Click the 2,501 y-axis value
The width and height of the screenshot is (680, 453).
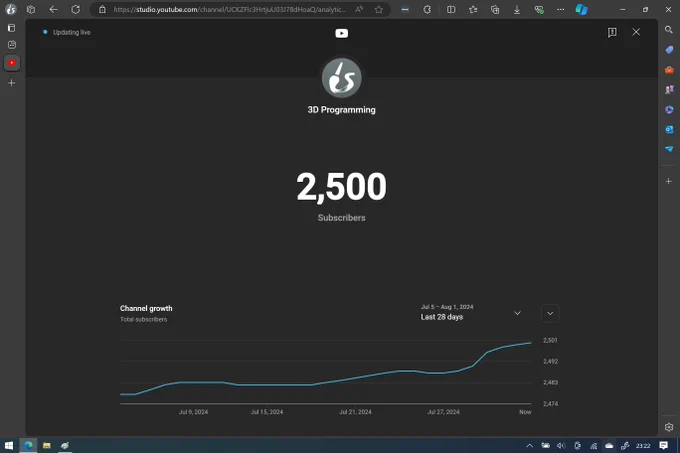[550, 340]
